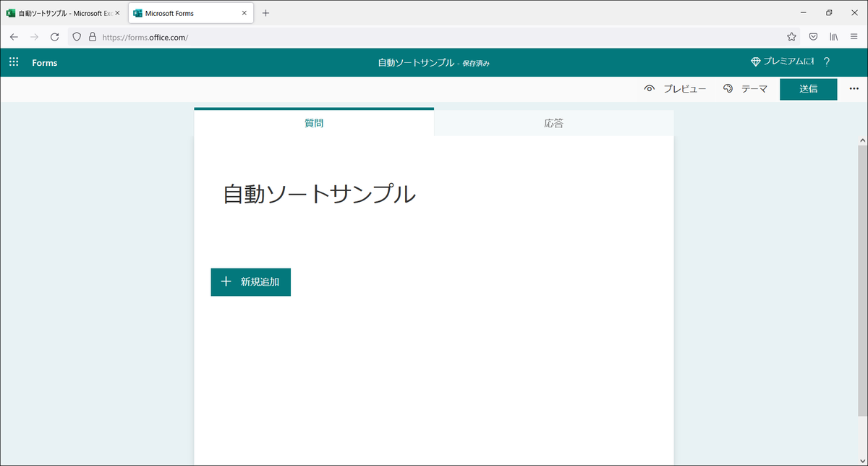This screenshot has height=466, width=868.
Task: Reload the page with the refresh icon
Action: pos(55,36)
